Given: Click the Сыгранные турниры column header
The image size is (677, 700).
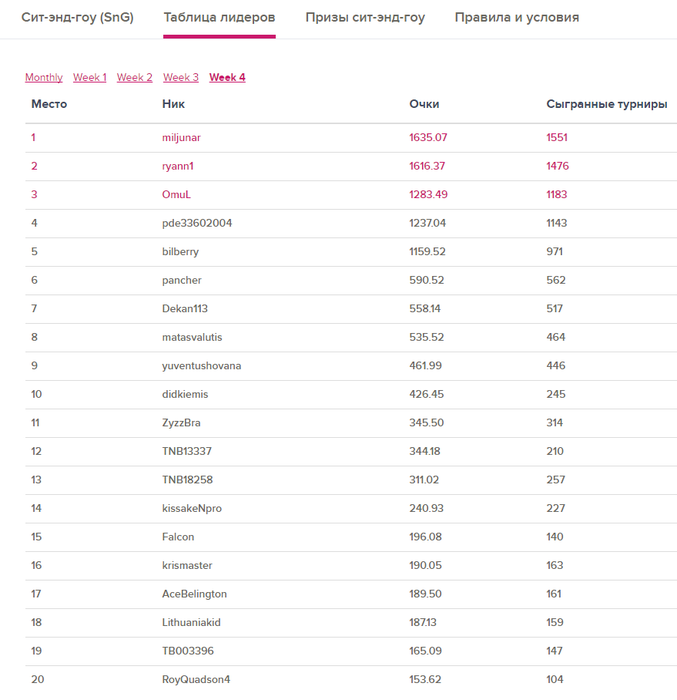Looking at the screenshot, I should 606,104.
